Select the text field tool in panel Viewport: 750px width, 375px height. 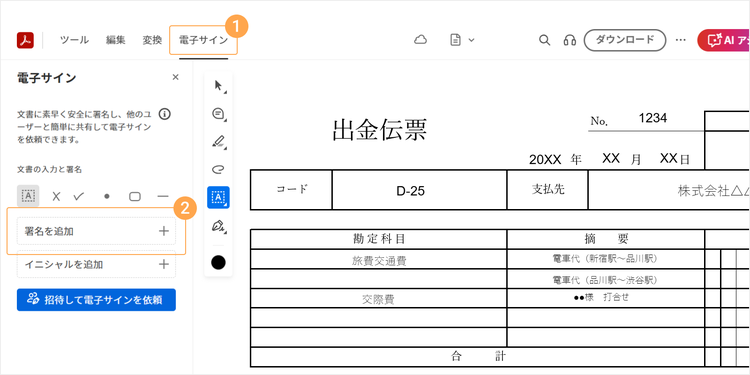28,196
